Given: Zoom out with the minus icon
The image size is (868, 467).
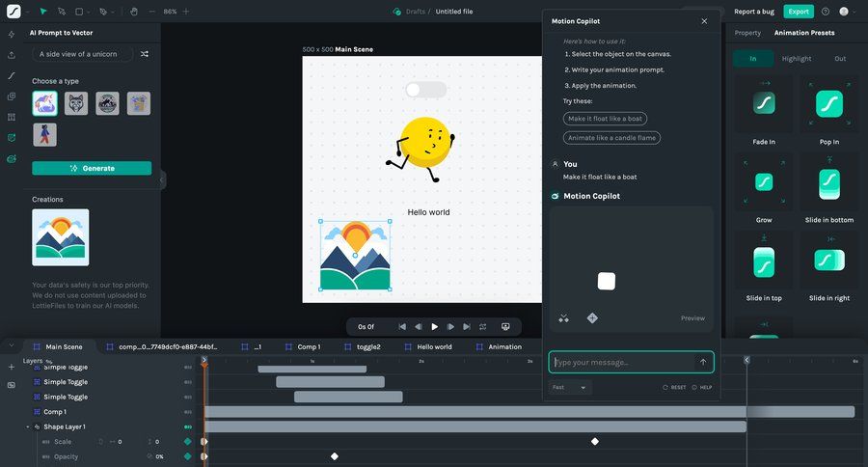Looking at the screenshot, I should click(x=152, y=11).
